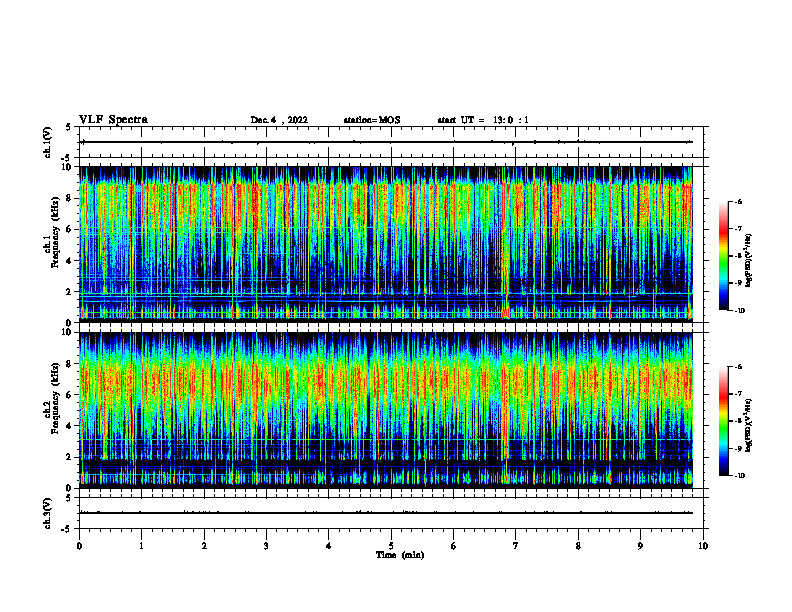The image size is (792, 612).
Task: Click the ch.2 color bar log(PSD) label
Action: (749, 425)
